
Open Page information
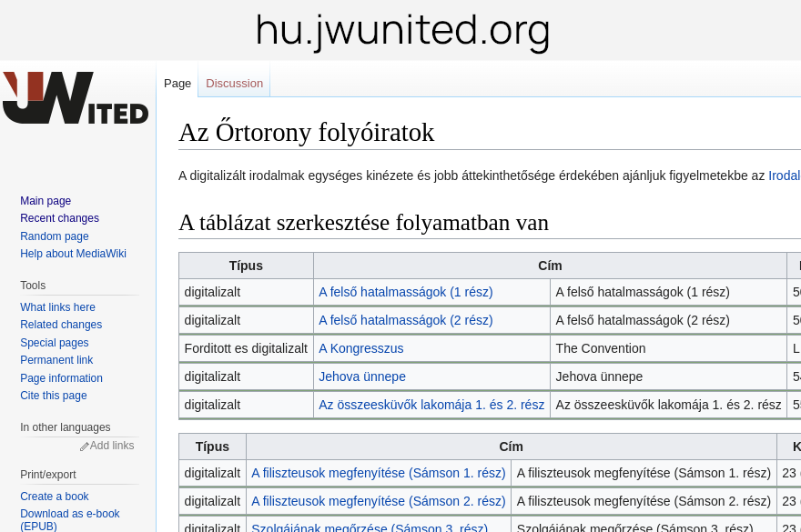pos(61,377)
